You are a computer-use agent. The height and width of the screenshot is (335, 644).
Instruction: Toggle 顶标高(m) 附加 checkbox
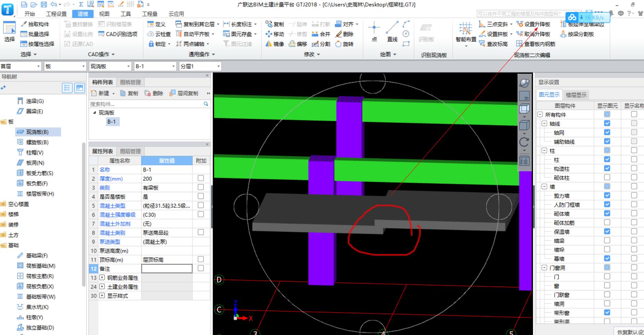tap(201, 259)
